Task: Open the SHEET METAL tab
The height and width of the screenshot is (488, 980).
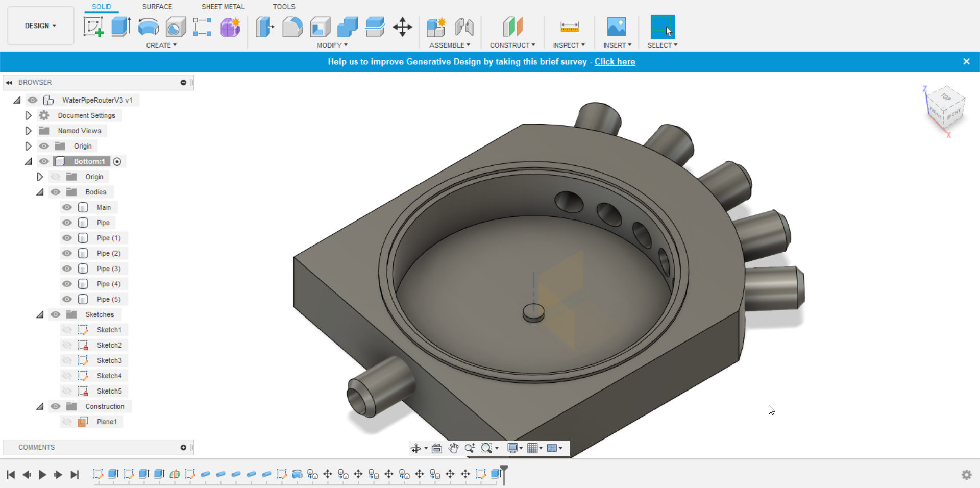Action: (x=223, y=7)
